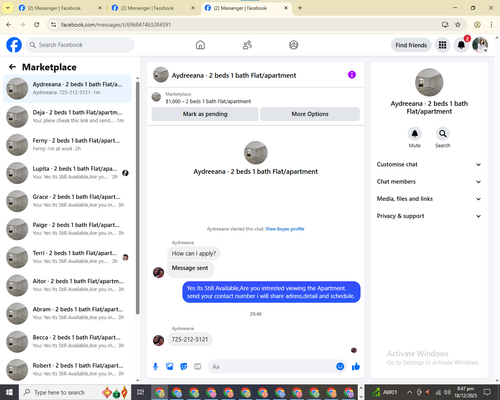The image size is (500, 400).
Task: Expand Customise chat section
Action: coord(429,164)
